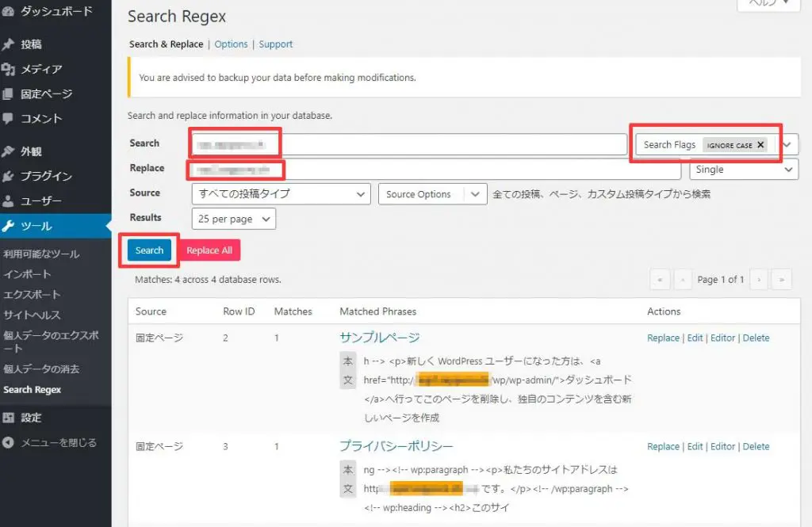Open the Search Flags dropdown arrow
Image resolution: width=812 pixels, height=527 pixels.
787,145
